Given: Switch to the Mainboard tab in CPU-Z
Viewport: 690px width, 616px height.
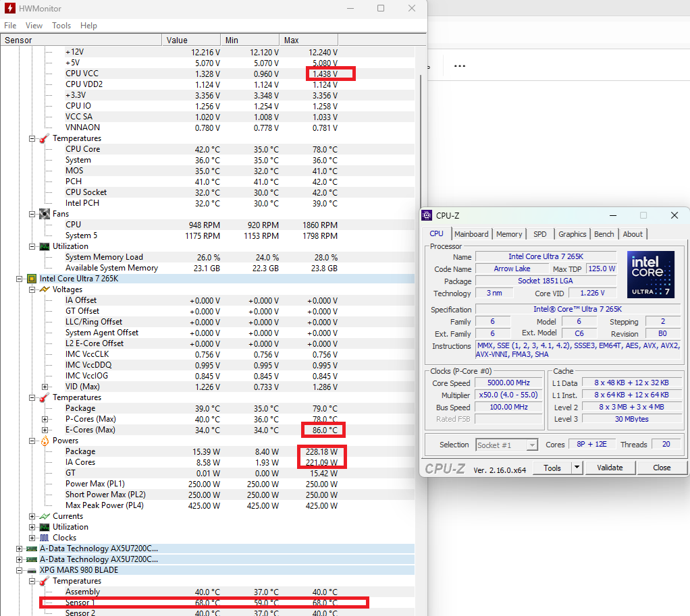Looking at the screenshot, I should point(471,234).
